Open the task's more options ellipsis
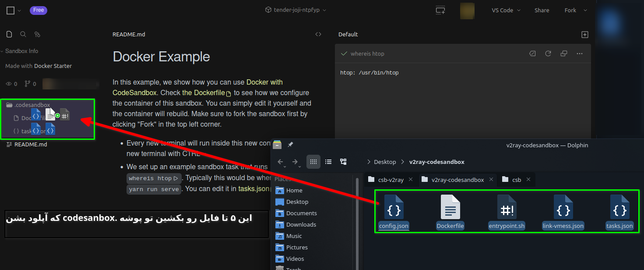This screenshot has width=644, height=270. (x=580, y=53)
